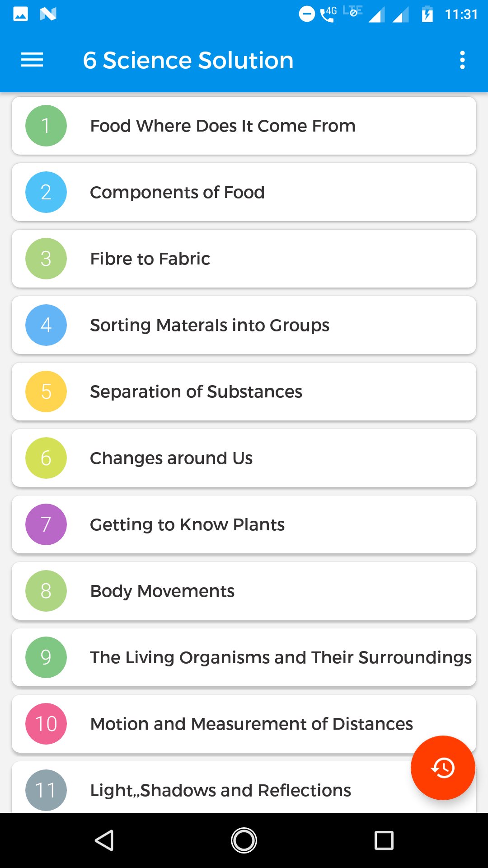Open the three-dot overflow menu
The image size is (488, 868).
click(x=462, y=60)
